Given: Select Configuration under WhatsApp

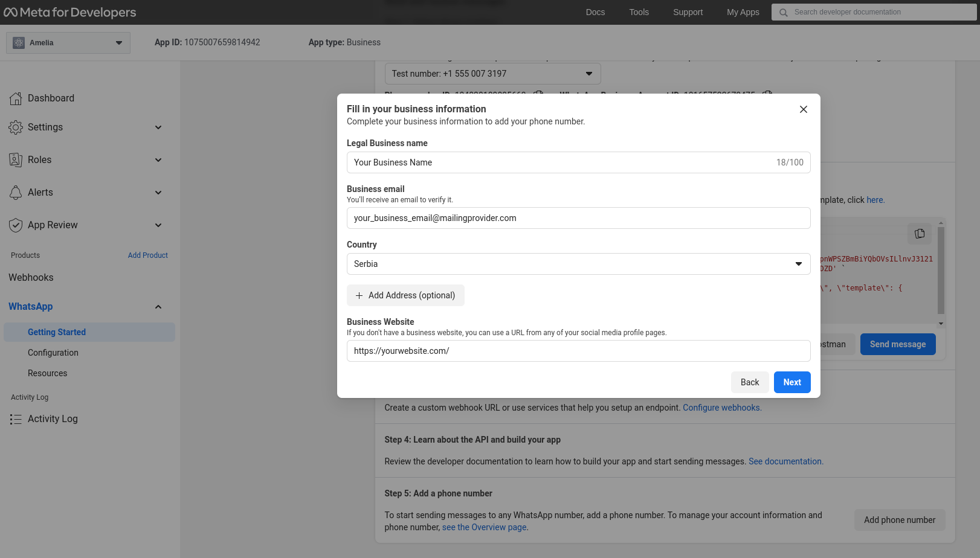Looking at the screenshot, I should pos(53,353).
